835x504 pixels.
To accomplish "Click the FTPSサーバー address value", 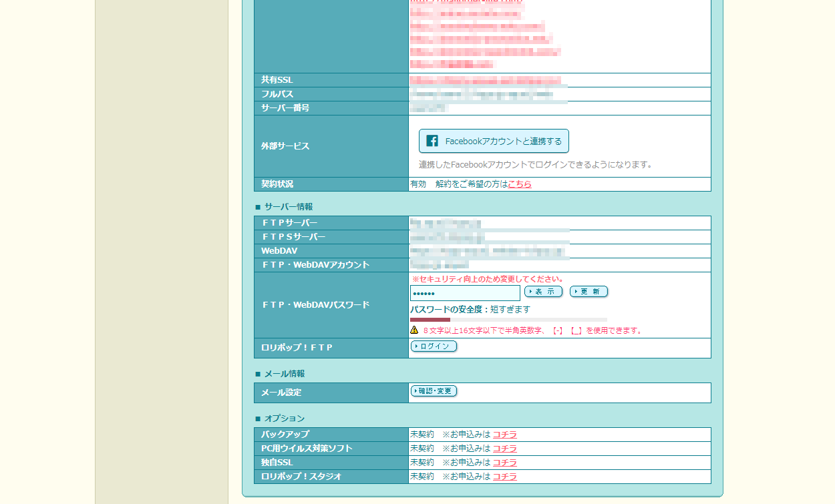I will point(448,237).
